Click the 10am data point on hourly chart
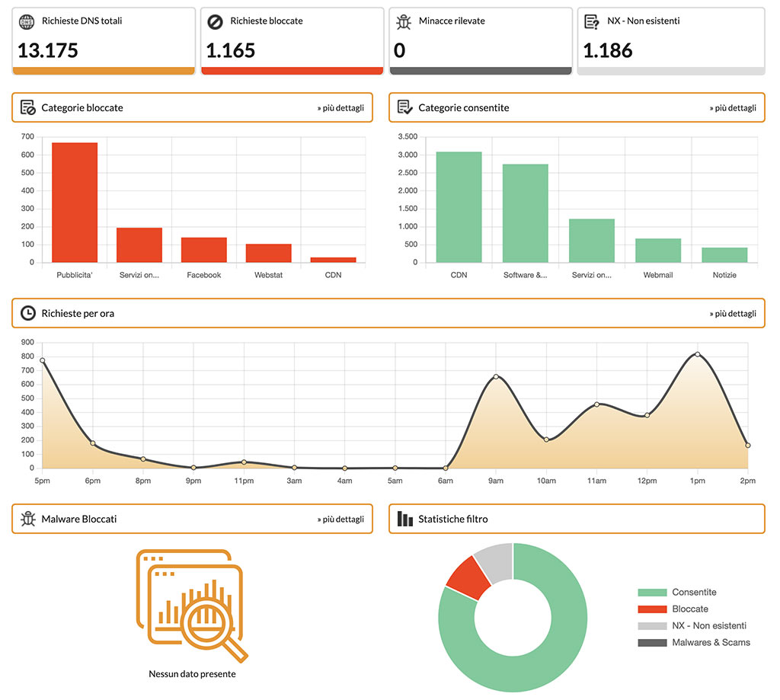780x700 pixels. click(546, 439)
